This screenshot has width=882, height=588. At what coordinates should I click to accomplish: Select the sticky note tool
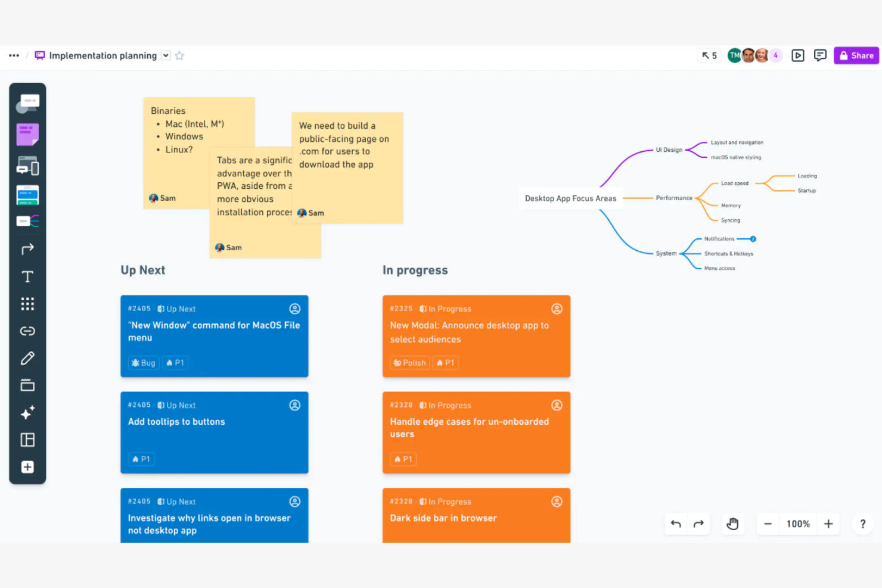(27, 134)
